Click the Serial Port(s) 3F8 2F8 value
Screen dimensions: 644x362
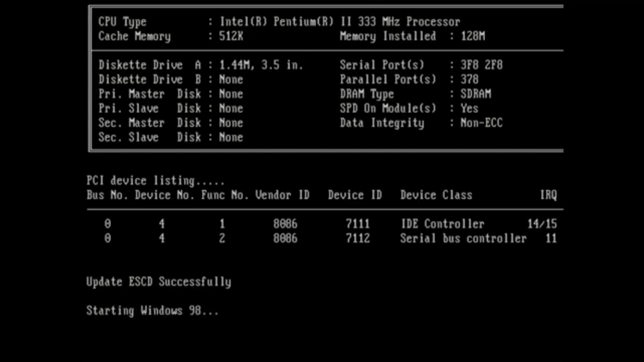click(x=481, y=65)
